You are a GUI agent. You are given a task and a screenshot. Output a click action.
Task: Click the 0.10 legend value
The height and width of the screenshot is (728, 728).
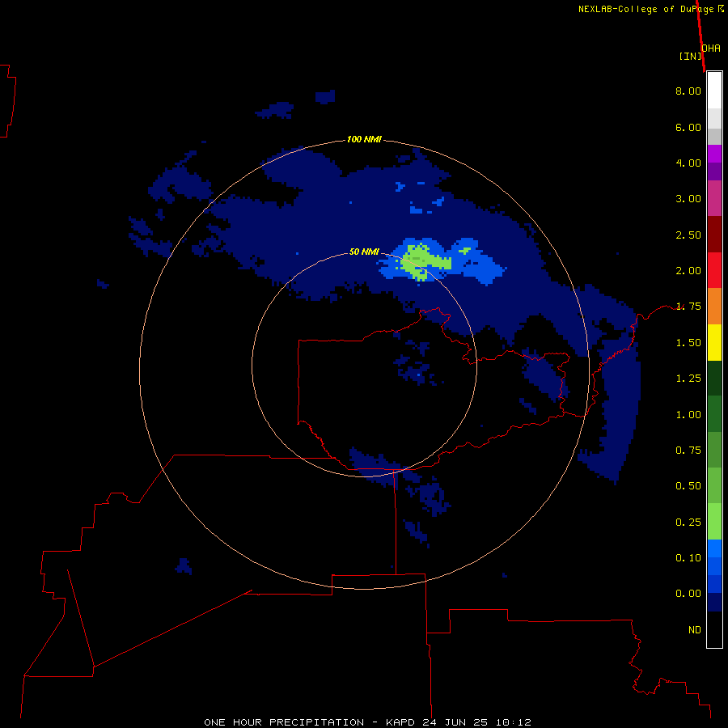point(688,558)
